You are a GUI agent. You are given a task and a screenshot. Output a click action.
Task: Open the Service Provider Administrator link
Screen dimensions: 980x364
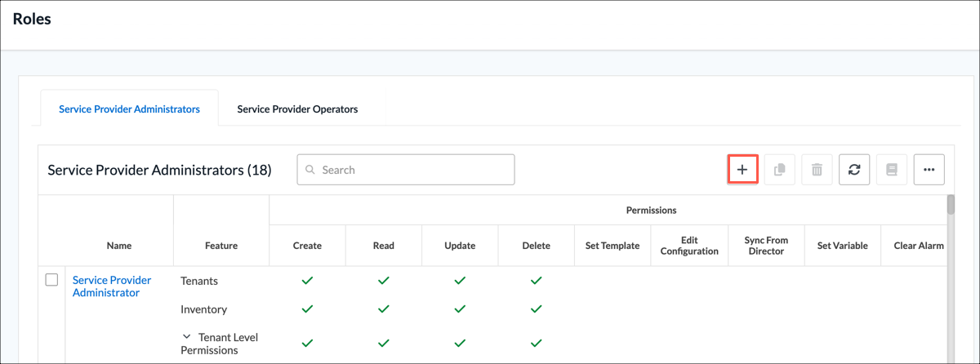112,286
